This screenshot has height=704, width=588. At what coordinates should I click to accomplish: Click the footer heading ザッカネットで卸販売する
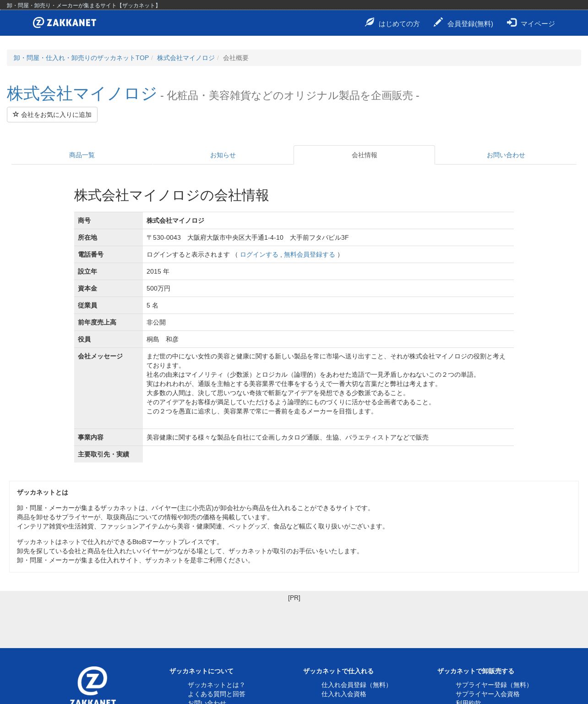pos(476,671)
